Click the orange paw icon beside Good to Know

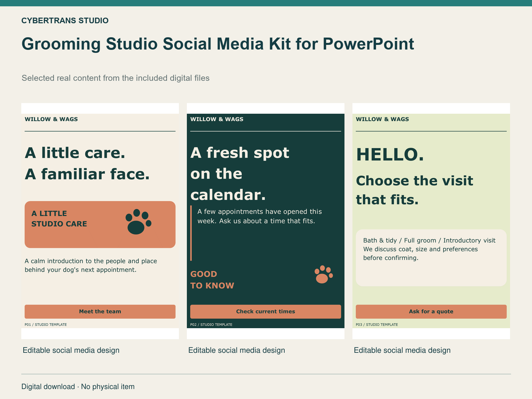coord(324,274)
